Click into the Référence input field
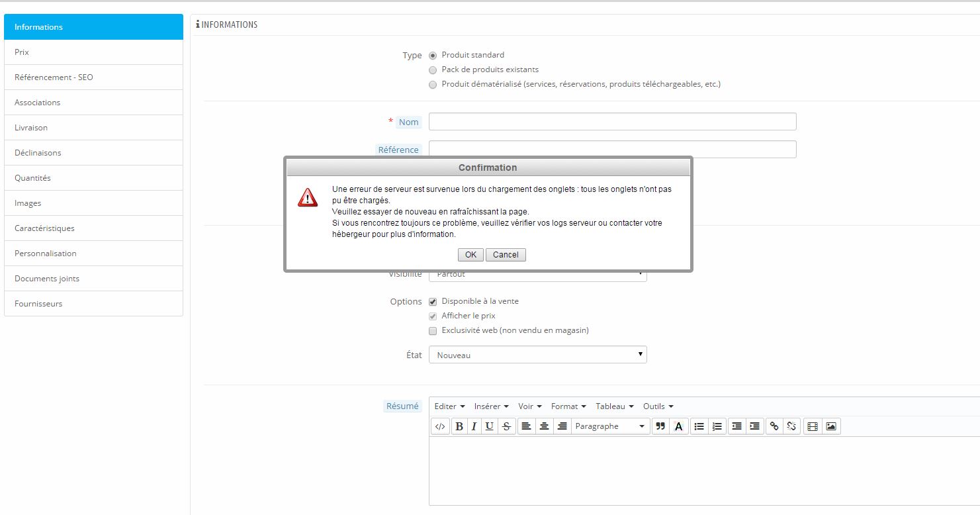 pyautogui.click(x=612, y=150)
